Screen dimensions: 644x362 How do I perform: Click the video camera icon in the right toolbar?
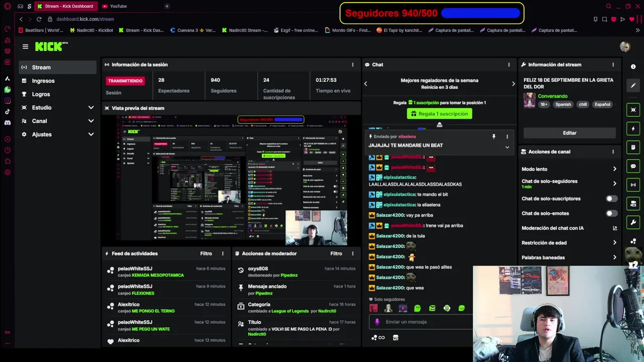633,204
